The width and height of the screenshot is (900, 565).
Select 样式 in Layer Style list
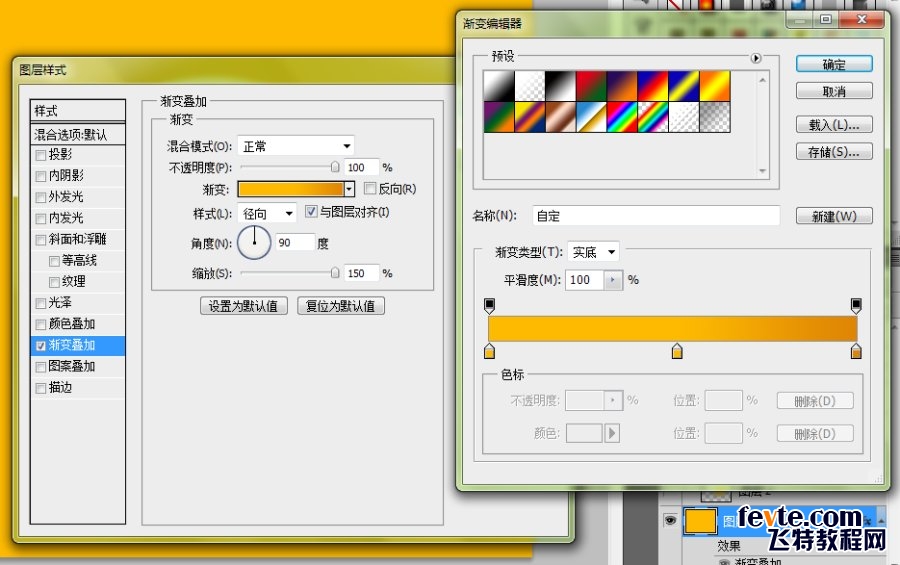[77, 110]
